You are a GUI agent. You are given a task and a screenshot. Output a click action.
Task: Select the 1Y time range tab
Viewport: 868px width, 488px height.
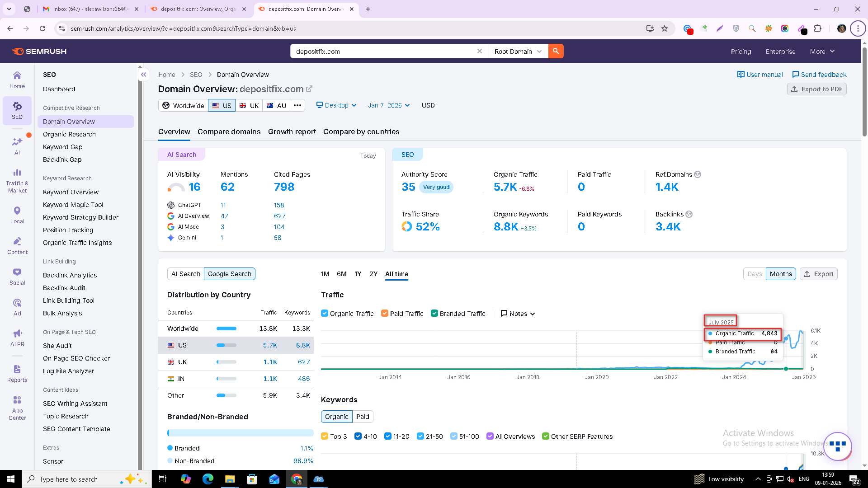click(358, 274)
